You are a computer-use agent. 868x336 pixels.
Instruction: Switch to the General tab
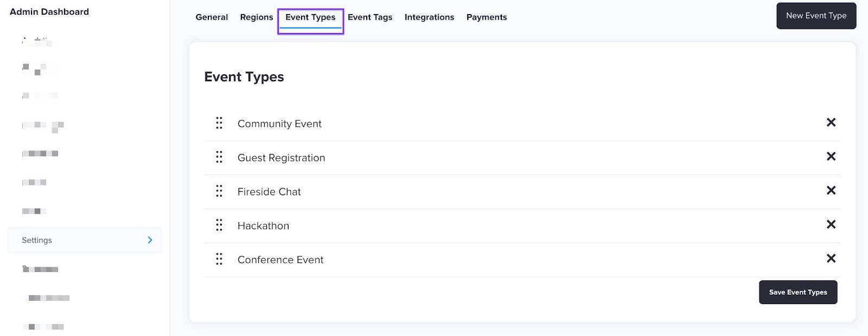pyautogui.click(x=212, y=17)
